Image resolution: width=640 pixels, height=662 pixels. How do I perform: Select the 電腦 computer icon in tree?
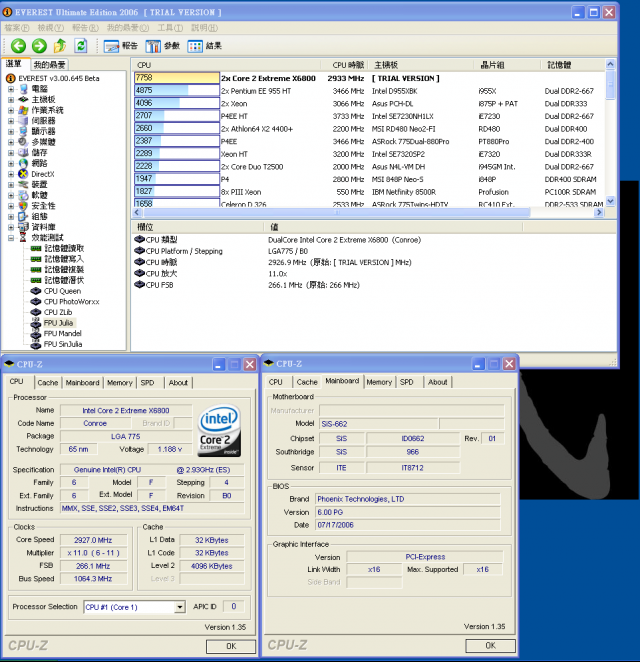24,89
